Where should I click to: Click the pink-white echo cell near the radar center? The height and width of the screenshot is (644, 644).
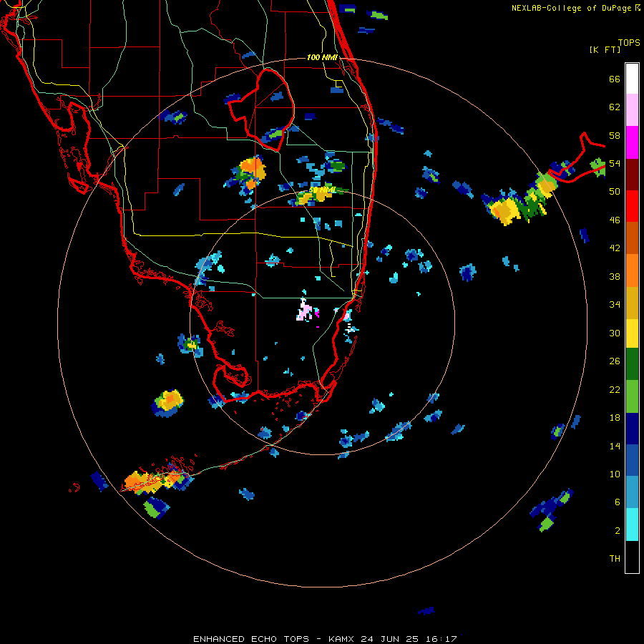pyautogui.click(x=304, y=311)
